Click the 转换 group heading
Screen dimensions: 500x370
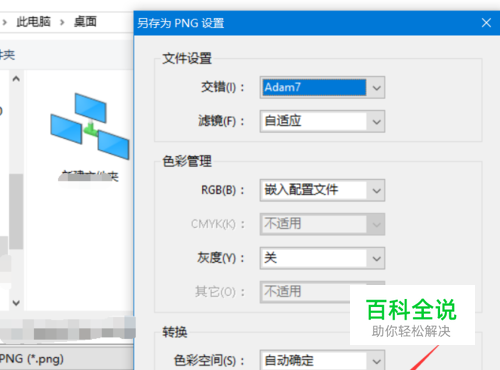pyautogui.click(x=175, y=332)
